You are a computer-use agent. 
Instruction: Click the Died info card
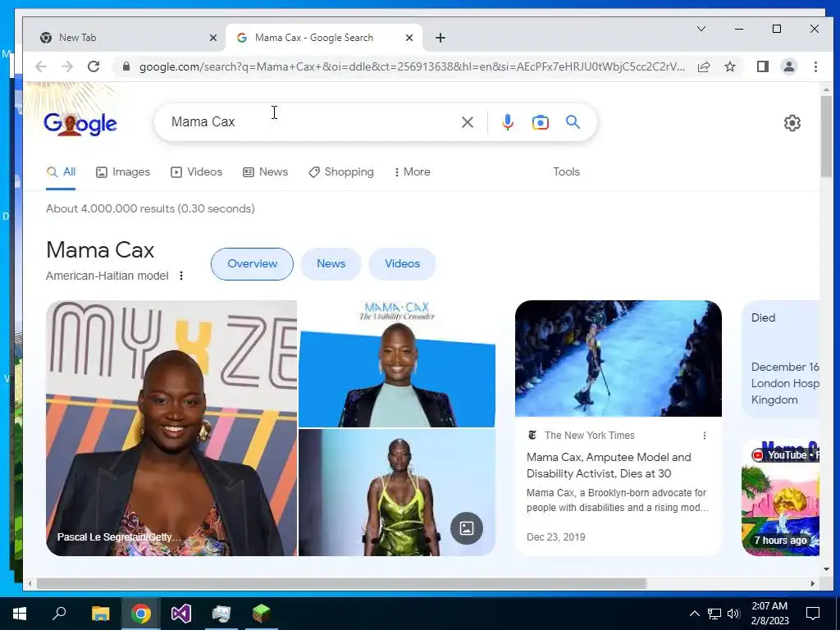click(781, 358)
